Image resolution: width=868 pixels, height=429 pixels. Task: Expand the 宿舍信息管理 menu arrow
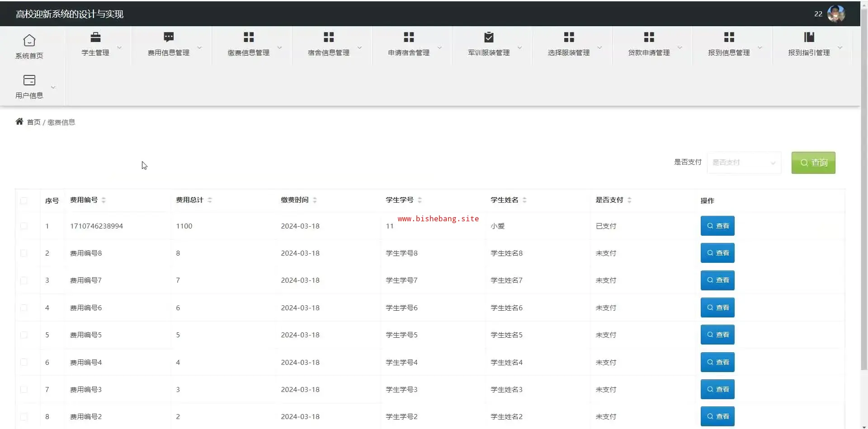(x=360, y=47)
